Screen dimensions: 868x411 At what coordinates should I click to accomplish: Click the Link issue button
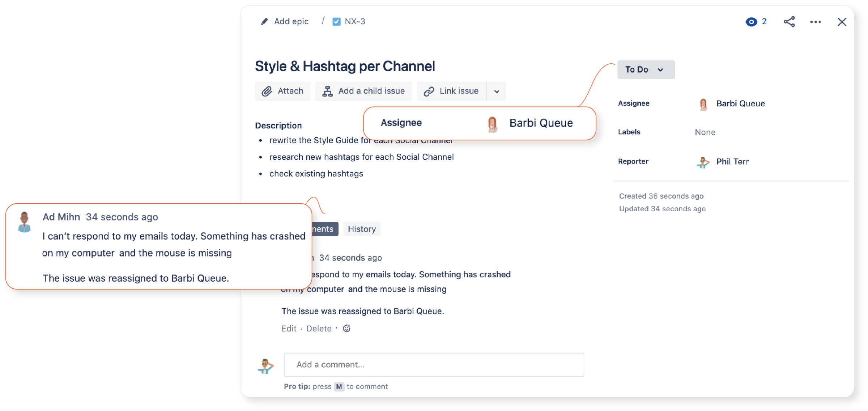(451, 91)
